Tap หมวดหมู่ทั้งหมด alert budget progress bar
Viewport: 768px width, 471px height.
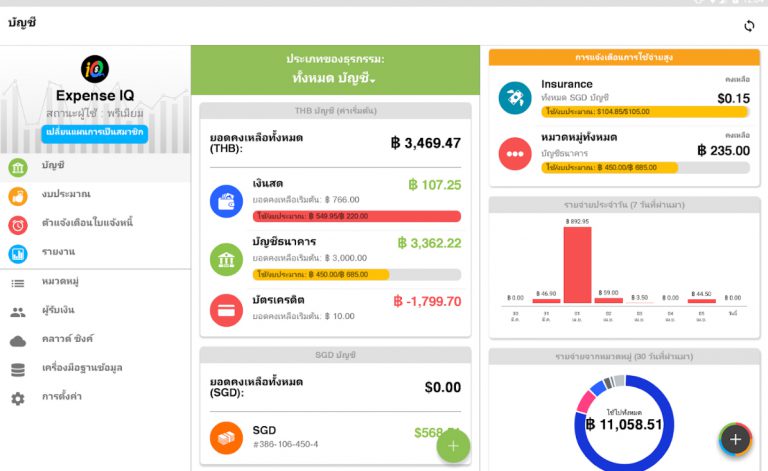[x=645, y=167]
